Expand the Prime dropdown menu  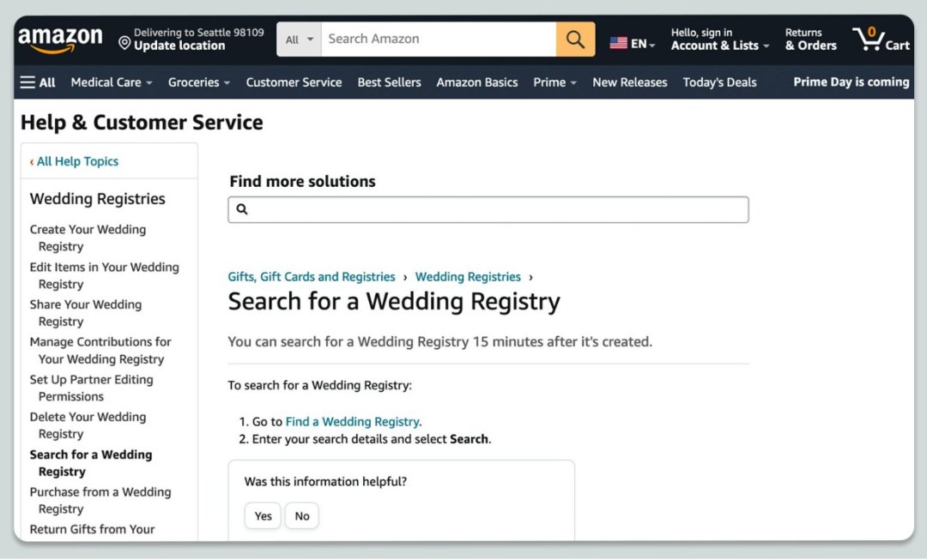click(554, 82)
